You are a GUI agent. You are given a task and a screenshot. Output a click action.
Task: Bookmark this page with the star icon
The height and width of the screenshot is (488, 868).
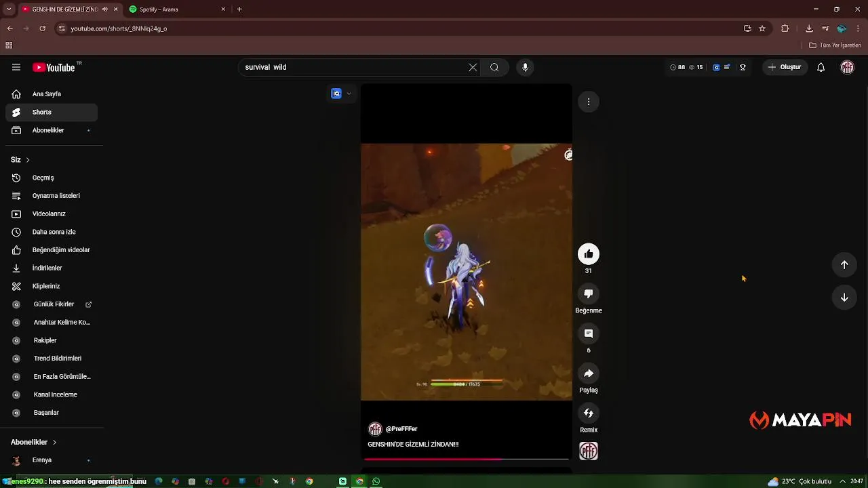coord(762,28)
